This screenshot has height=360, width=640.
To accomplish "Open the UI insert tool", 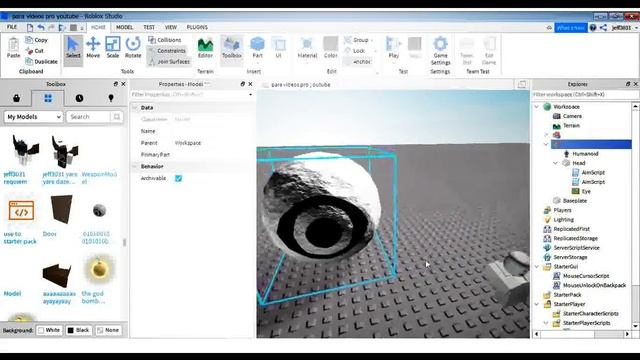I will point(278,48).
